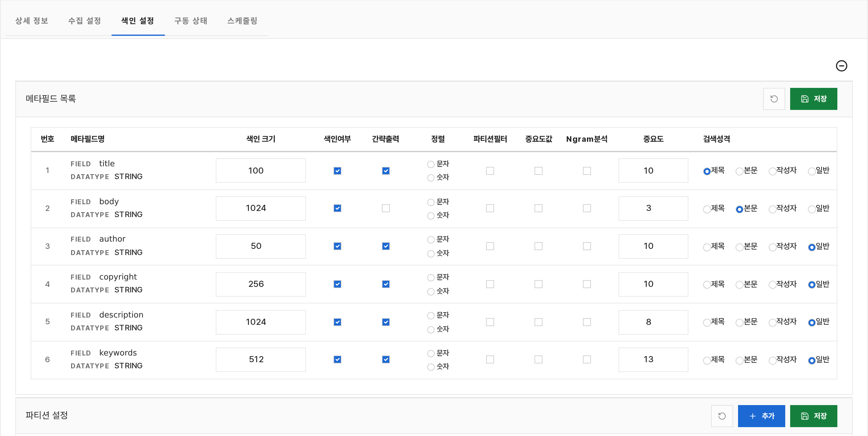Set title field 검색성격 to 본문
Image resolution: width=868 pixels, height=436 pixels.
coord(739,171)
